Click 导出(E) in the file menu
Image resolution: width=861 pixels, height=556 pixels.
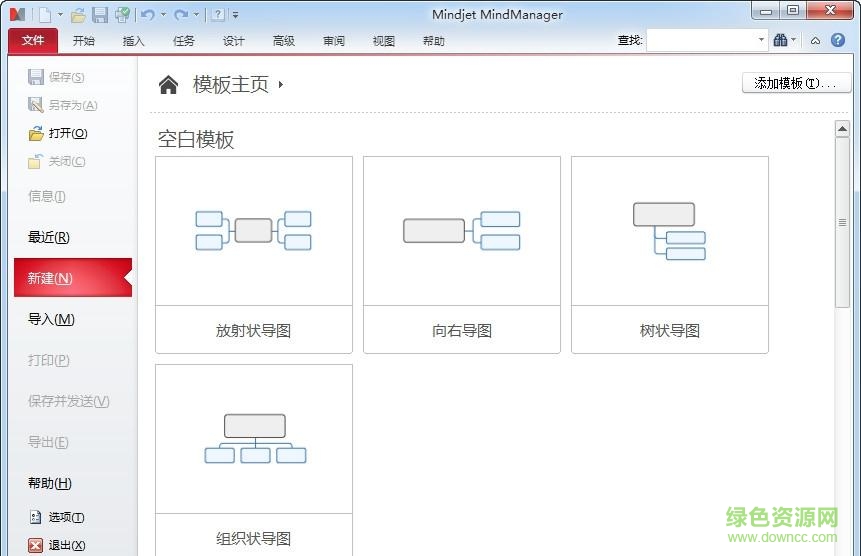tap(48, 442)
